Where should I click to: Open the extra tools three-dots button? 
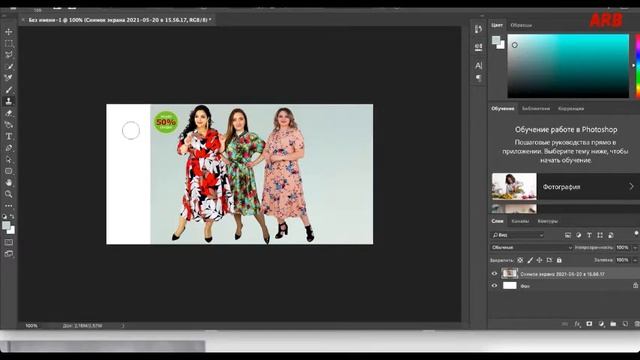(9, 206)
